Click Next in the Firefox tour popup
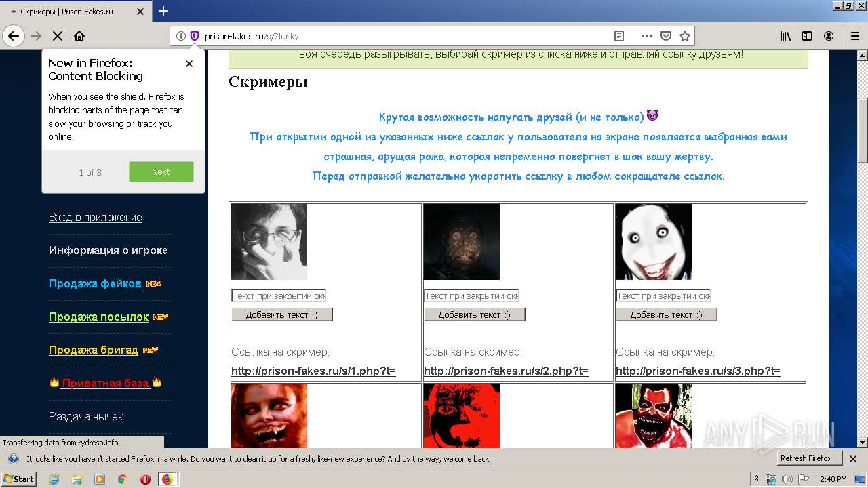 coord(161,171)
